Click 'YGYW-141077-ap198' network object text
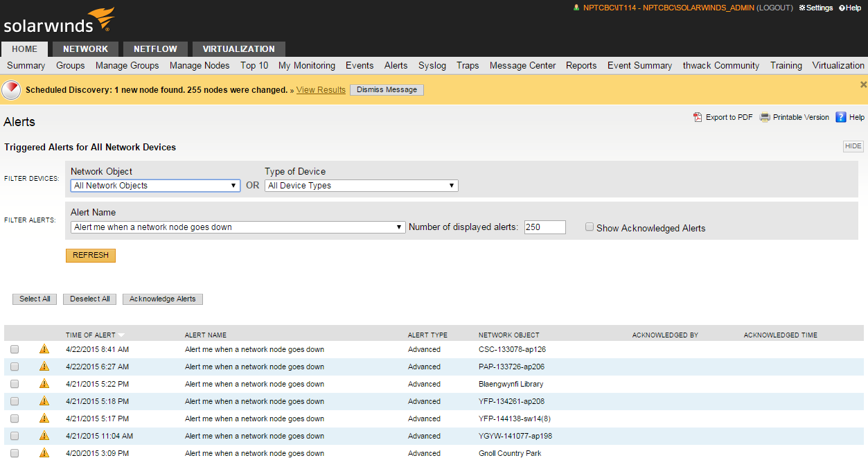 point(515,436)
